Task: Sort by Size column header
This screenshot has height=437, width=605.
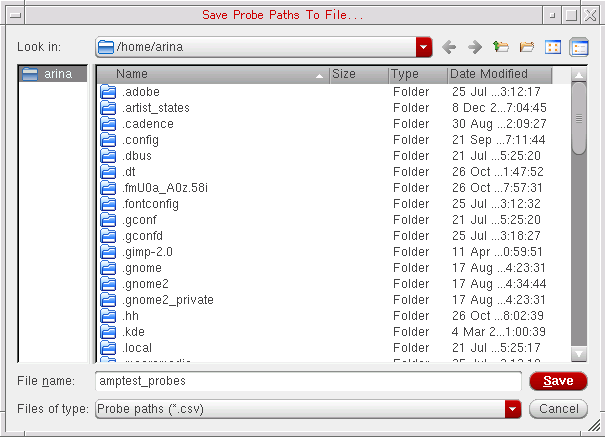Action: tap(359, 74)
